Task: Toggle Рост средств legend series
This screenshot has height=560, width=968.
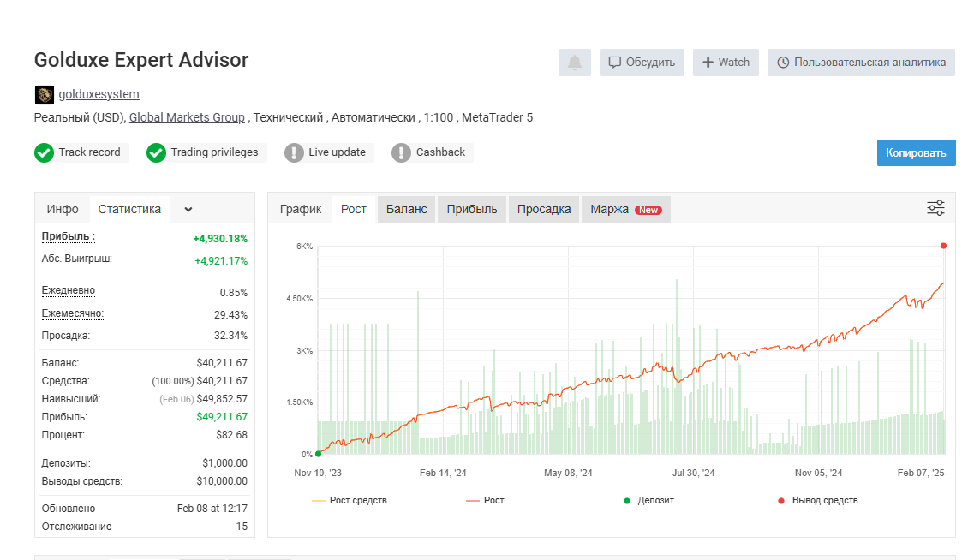Action: (350, 500)
